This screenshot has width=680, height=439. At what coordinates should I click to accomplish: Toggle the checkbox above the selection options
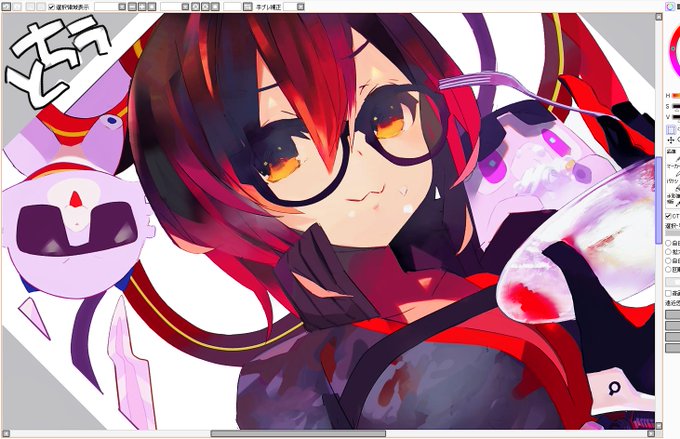(668, 216)
